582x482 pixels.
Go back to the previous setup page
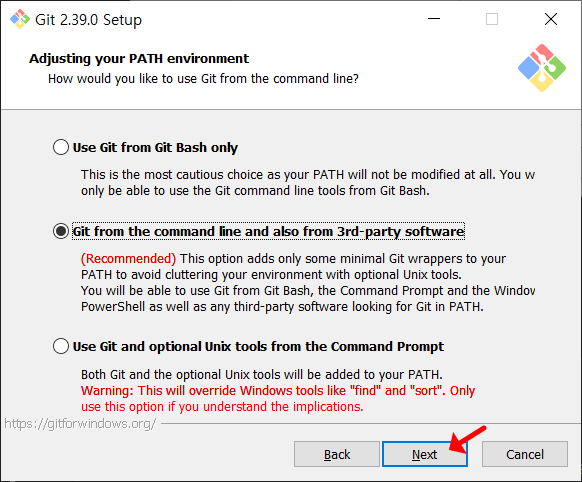[x=337, y=454]
